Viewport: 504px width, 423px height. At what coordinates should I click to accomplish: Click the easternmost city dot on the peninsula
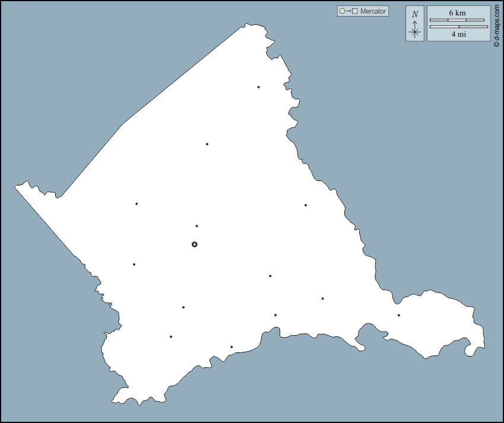click(399, 315)
